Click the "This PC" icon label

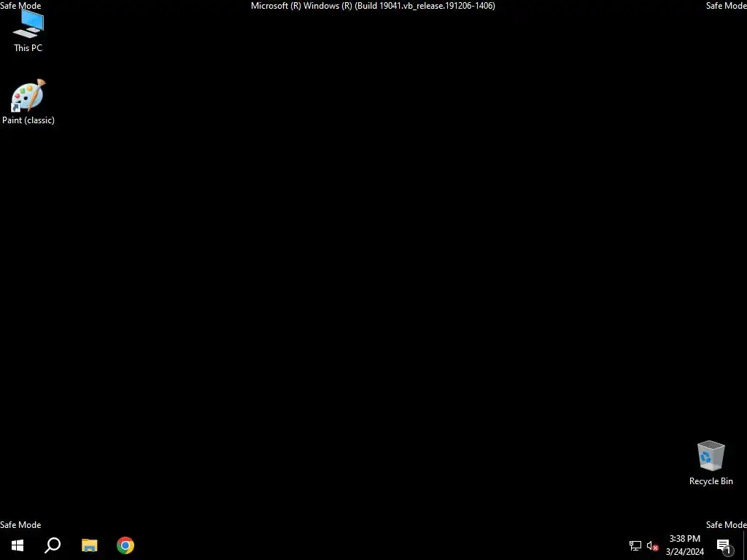[28, 48]
